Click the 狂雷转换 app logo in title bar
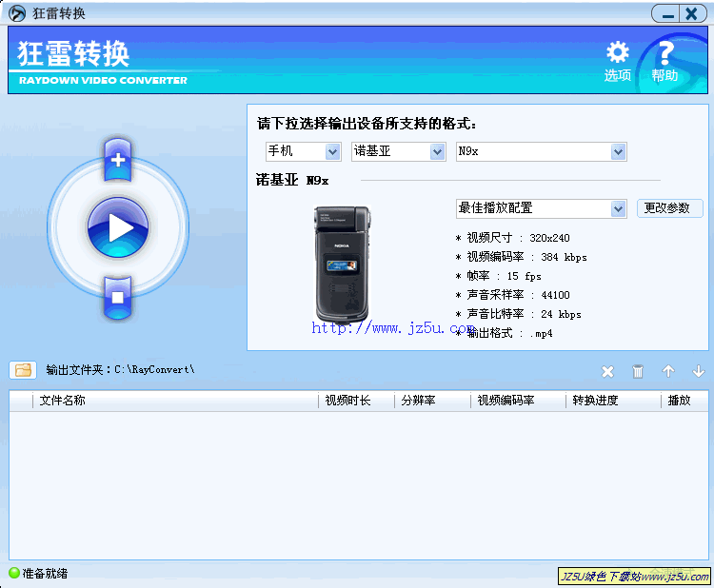Screen dimensions: 714x588 (17, 13)
